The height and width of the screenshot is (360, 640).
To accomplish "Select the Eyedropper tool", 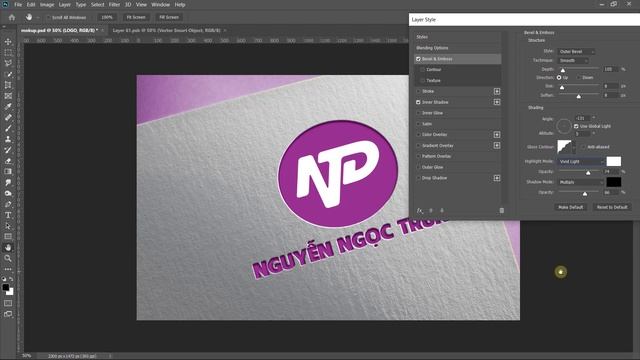I will (x=8, y=107).
